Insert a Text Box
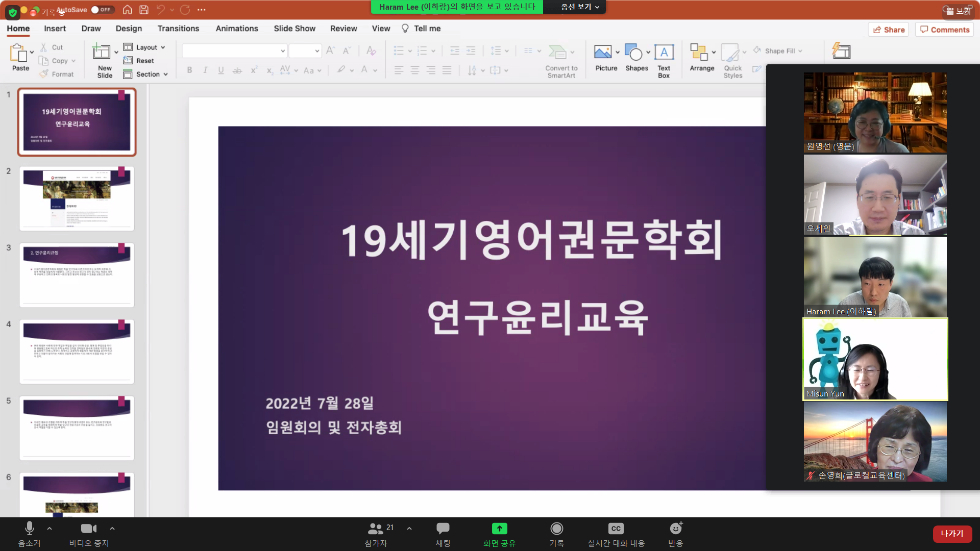Viewport: 980px width, 551px height. point(664,52)
